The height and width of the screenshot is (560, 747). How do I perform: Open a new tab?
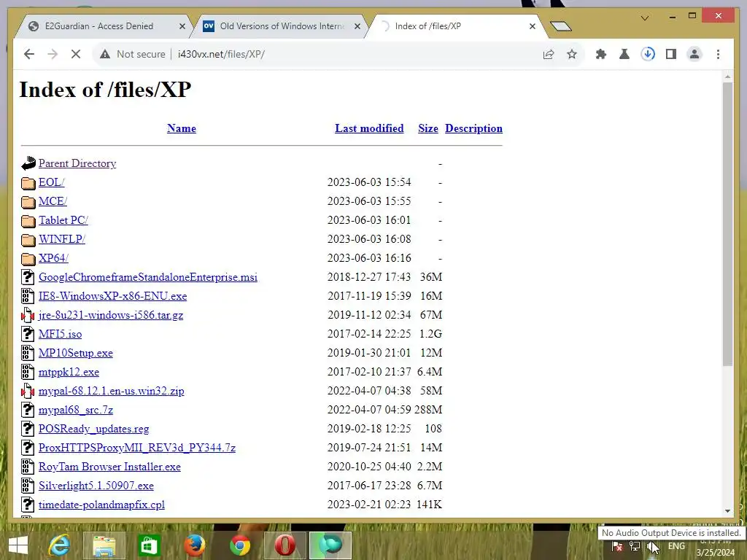(x=560, y=26)
